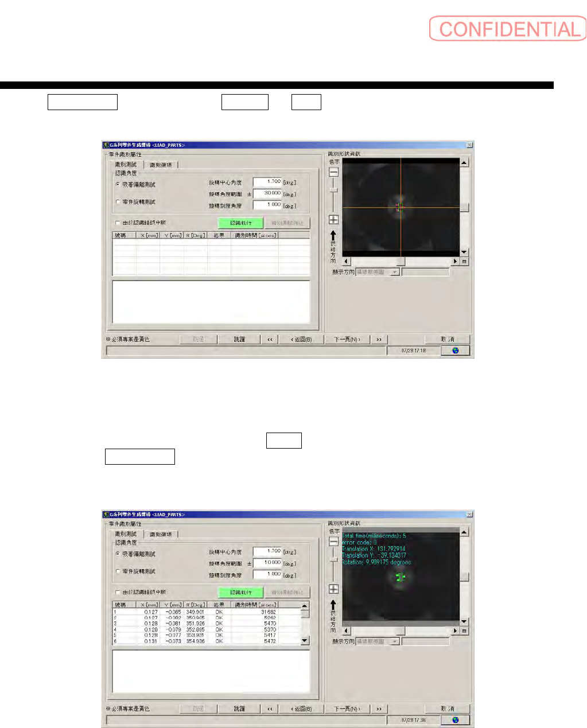Click zoom-in plus icon in the 17:18 window

(333, 220)
